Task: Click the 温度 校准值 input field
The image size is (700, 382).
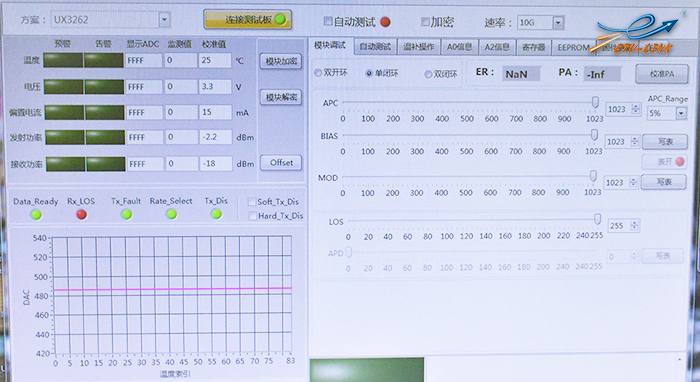Action: (x=215, y=60)
